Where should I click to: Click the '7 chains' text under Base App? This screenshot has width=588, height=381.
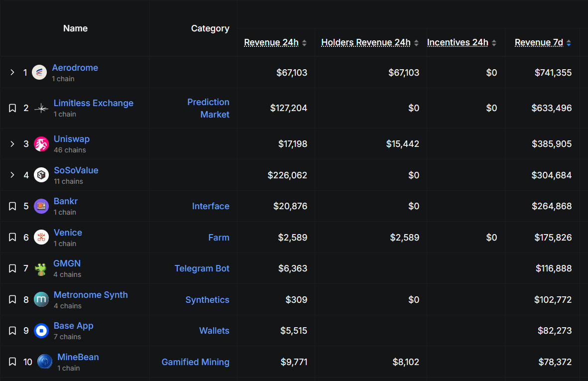(x=67, y=337)
